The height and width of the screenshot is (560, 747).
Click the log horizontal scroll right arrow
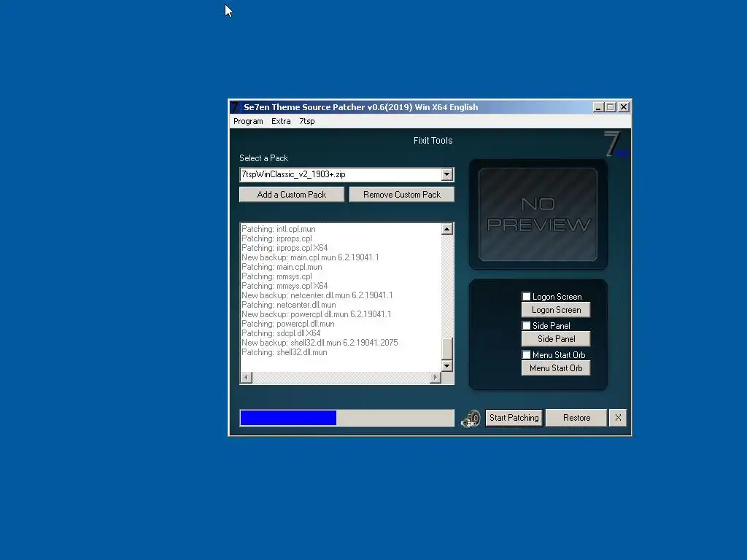point(435,378)
